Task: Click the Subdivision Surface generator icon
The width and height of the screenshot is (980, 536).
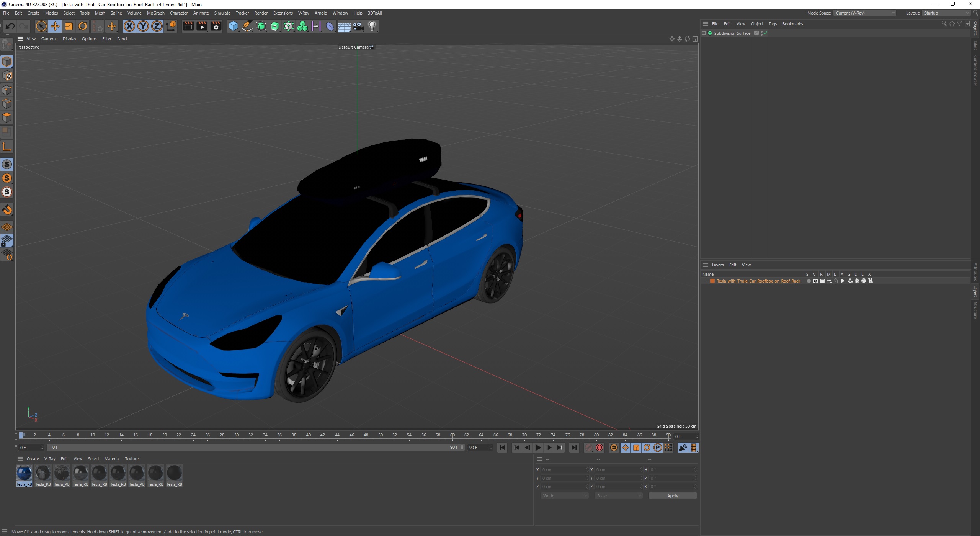Action: click(x=261, y=26)
